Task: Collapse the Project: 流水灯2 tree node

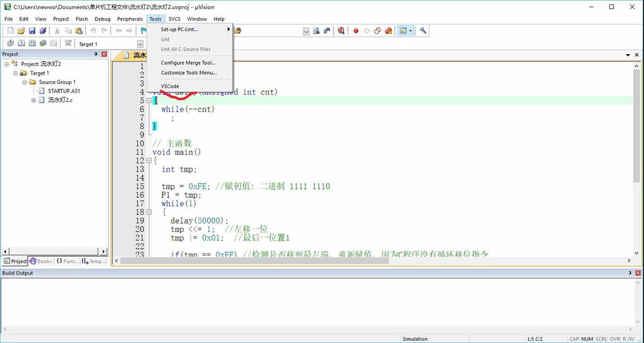Action: (6, 64)
